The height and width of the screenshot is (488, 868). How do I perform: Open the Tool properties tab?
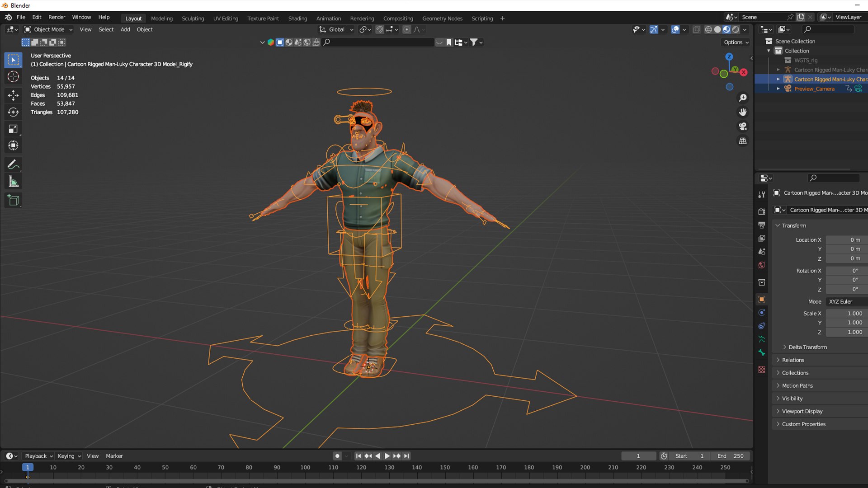[762, 194]
